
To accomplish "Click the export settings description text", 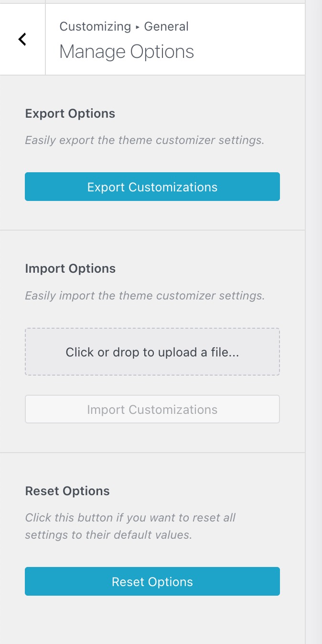I will [145, 141].
